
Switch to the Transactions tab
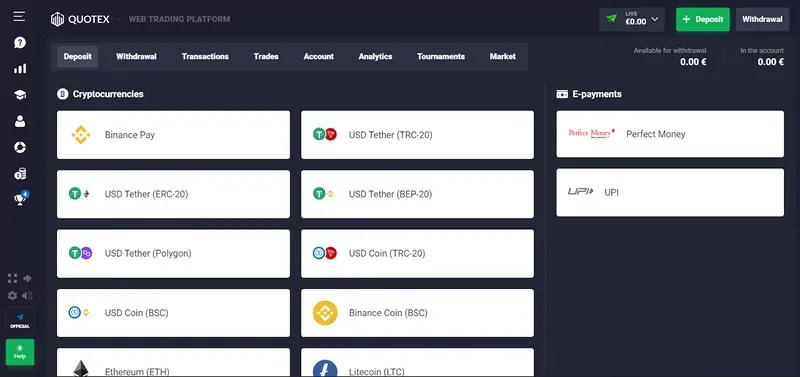coord(205,57)
